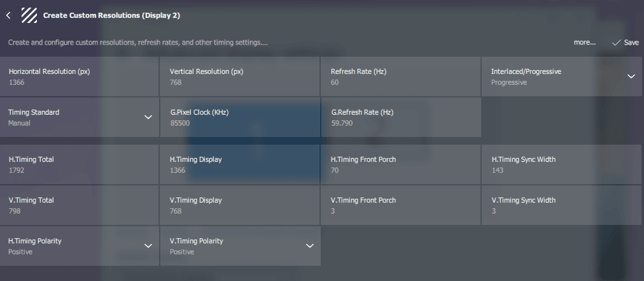Open the V.Timing Polarity dropdown chevron
Viewport: 644px width, 281px height.
pyautogui.click(x=310, y=246)
